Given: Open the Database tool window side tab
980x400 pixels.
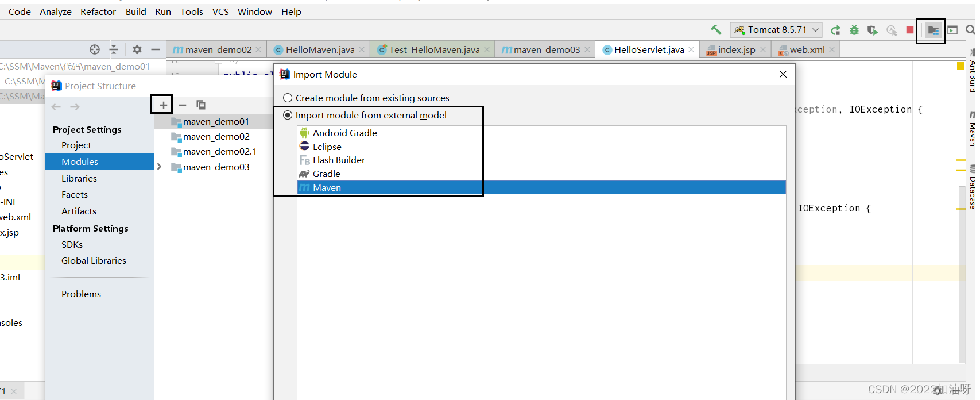Looking at the screenshot, I should click(971, 187).
